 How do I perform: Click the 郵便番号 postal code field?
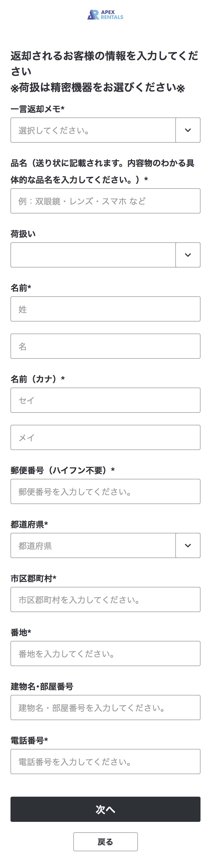click(105, 491)
